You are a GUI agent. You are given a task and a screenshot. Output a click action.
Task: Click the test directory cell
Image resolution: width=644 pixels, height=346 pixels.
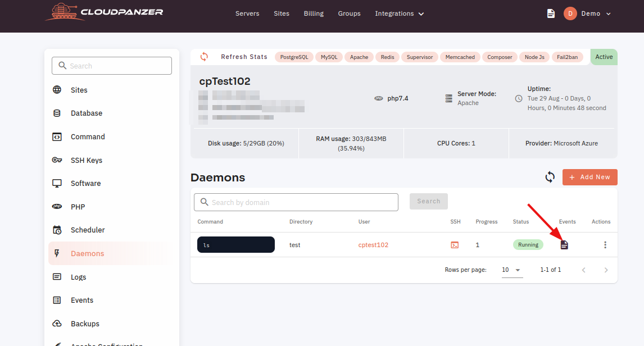pos(295,245)
